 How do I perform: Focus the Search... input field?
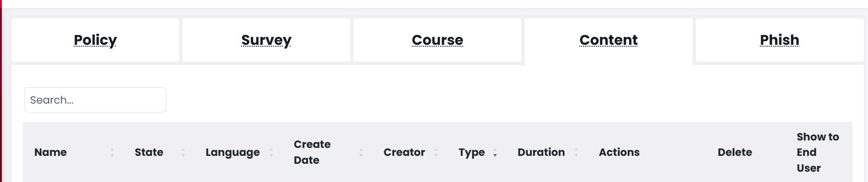click(95, 100)
